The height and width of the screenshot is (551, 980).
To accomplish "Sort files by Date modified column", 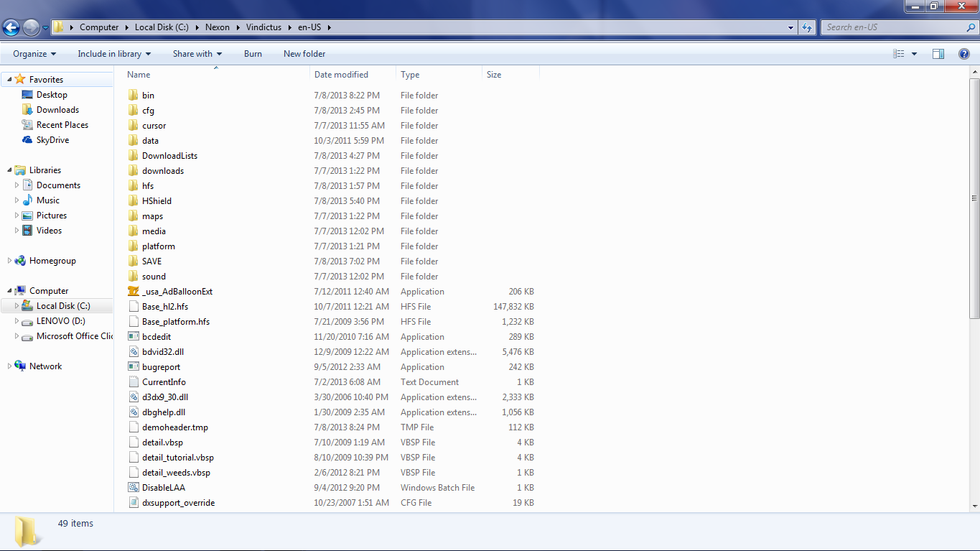I will pos(341,75).
